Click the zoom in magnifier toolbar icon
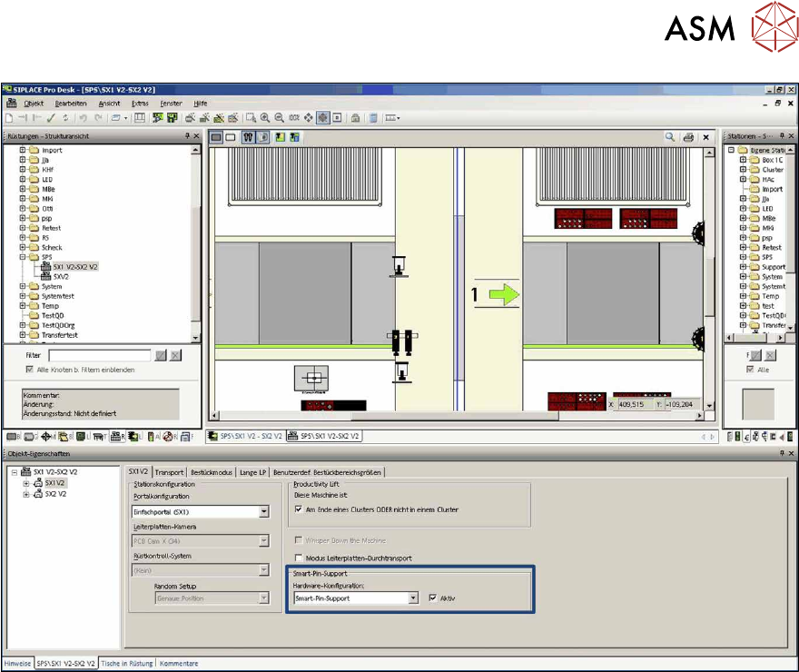The width and height of the screenshot is (799, 672). [x=264, y=118]
